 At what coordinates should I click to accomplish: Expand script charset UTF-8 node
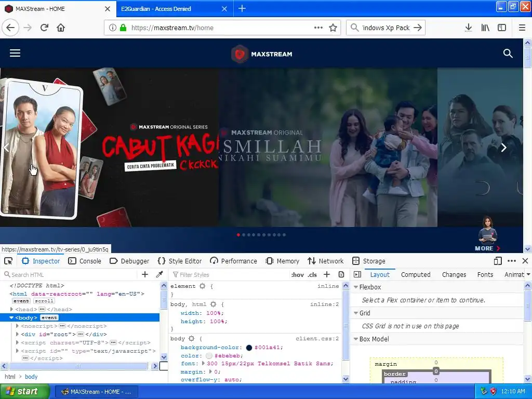coord(17,342)
